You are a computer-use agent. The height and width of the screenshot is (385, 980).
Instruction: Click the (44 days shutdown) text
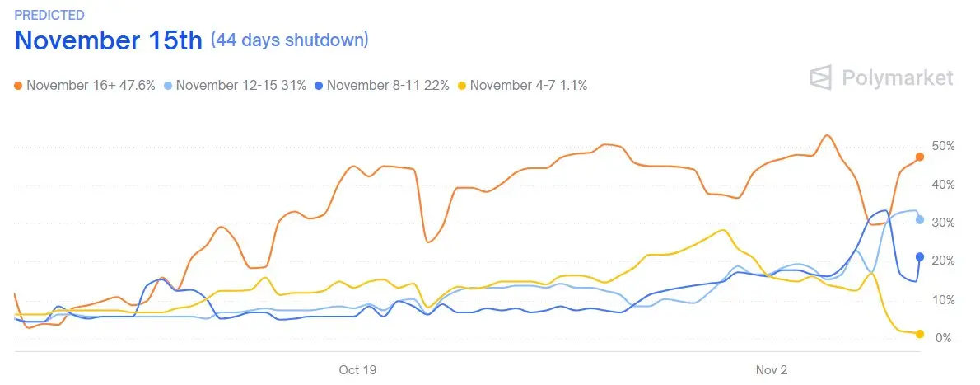click(x=290, y=40)
